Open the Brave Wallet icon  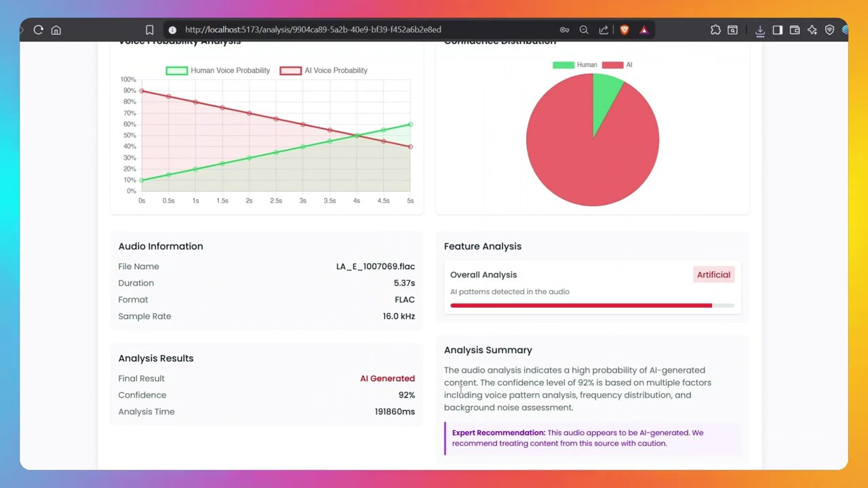[x=795, y=30]
